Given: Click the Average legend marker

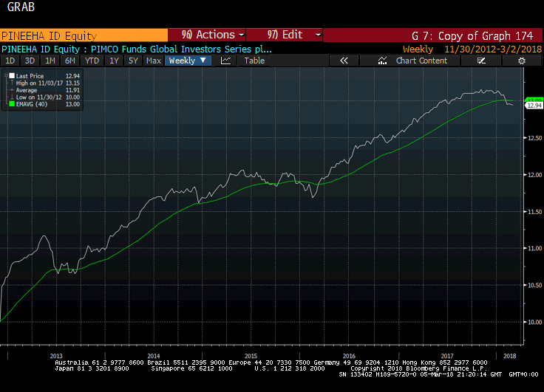Looking at the screenshot, I should (12, 90).
